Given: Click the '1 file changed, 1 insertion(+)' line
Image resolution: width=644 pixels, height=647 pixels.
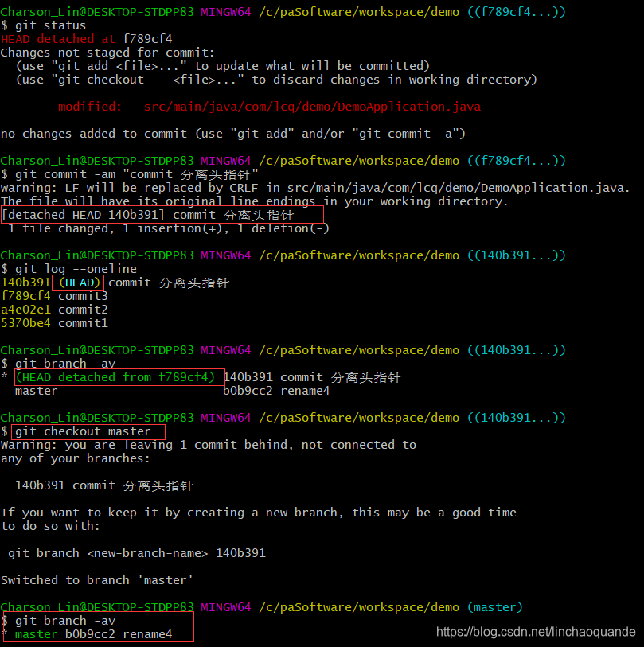Looking at the screenshot, I should [169, 228].
